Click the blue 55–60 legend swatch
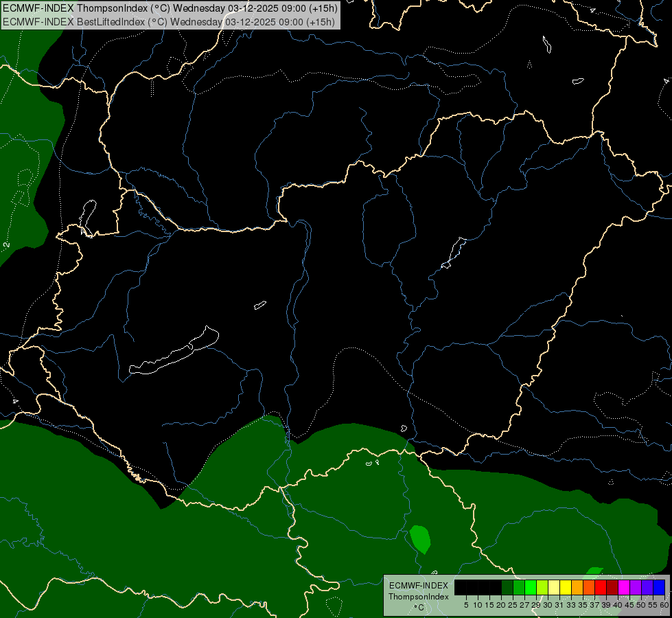 tap(659, 587)
